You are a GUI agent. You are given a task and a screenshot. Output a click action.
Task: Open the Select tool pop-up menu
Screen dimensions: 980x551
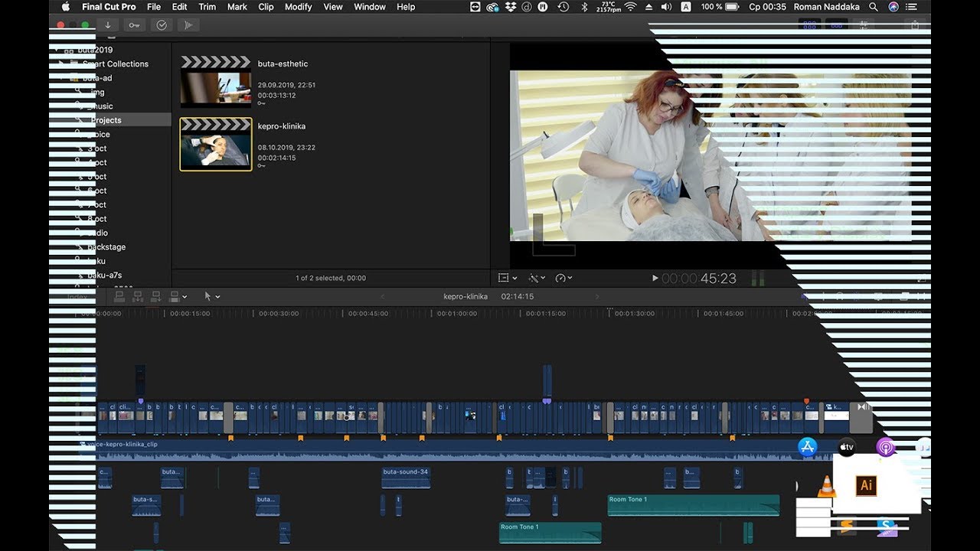pyautogui.click(x=212, y=296)
